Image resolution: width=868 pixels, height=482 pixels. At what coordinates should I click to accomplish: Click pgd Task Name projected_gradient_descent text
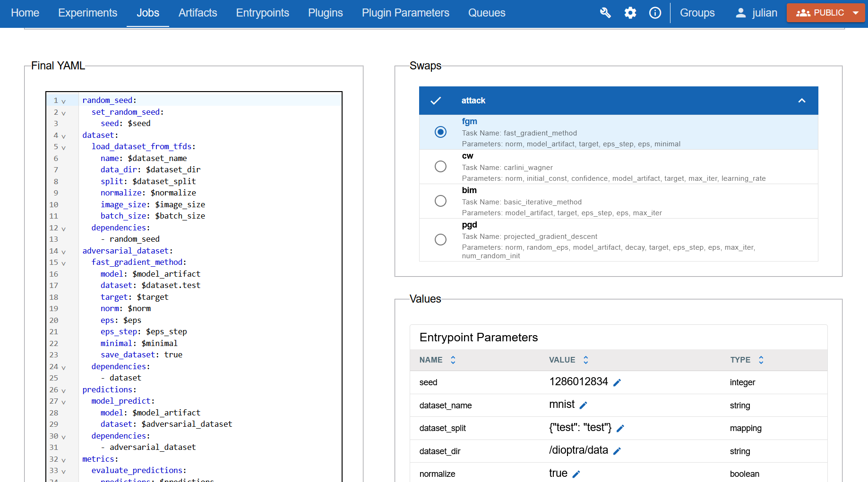tap(529, 237)
